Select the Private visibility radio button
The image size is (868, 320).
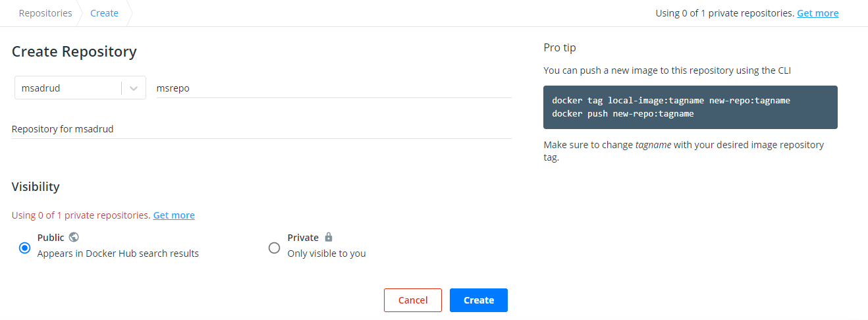point(275,248)
